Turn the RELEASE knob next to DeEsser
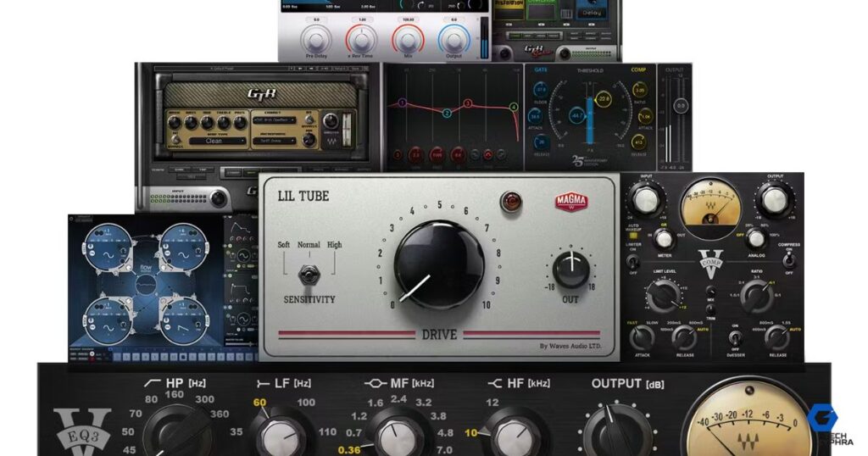868x456 pixels. 777,337
